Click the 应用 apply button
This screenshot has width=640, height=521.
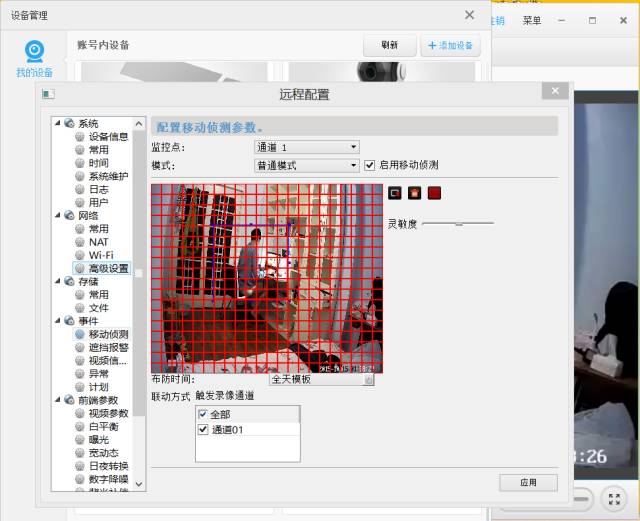pyautogui.click(x=528, y=482)
